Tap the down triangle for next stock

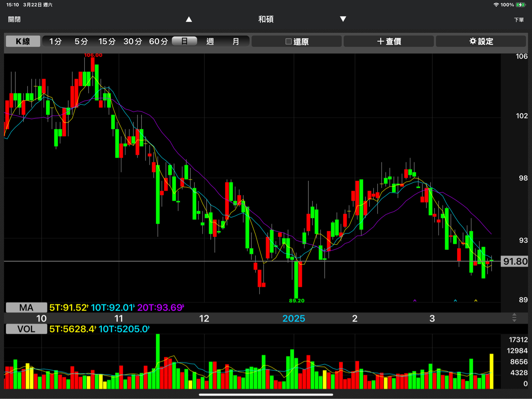pyautogui.click(x=343, y=19)
